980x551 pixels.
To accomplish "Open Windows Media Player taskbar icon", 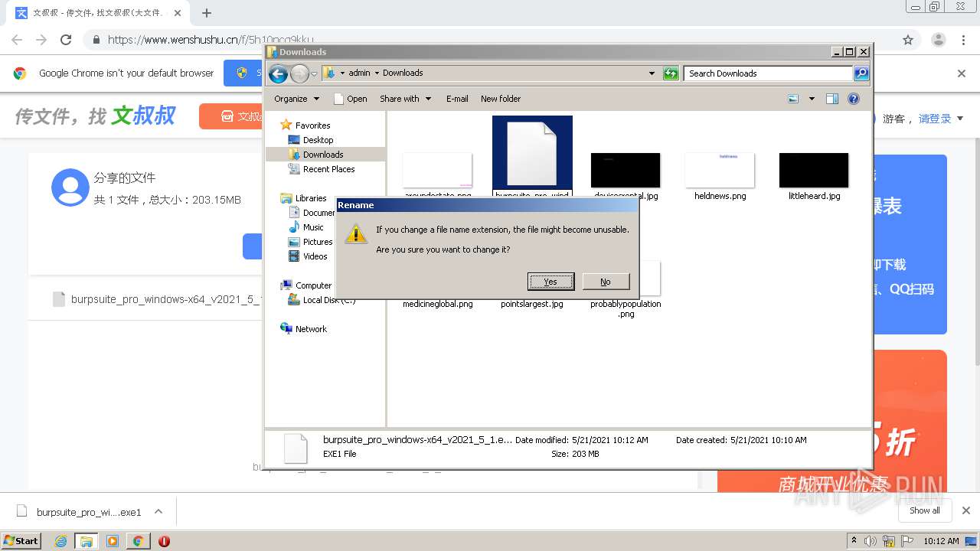I will point(113,541).
